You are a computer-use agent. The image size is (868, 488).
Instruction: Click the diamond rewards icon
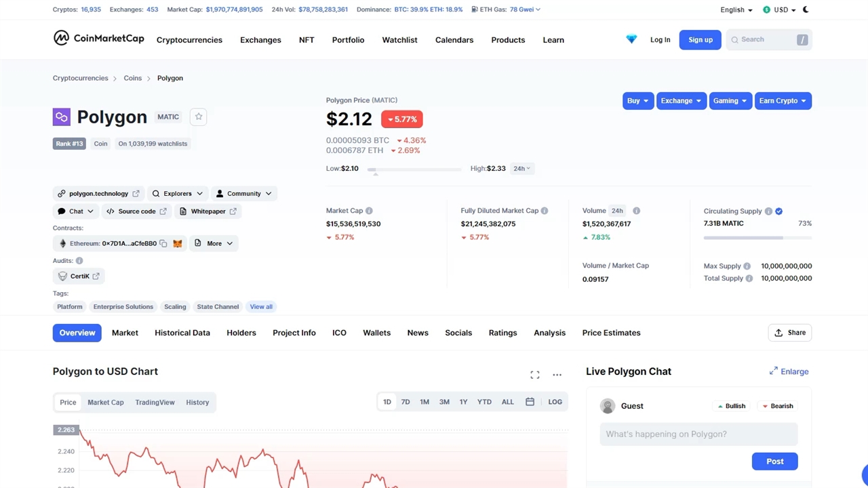tap(631, 39)
